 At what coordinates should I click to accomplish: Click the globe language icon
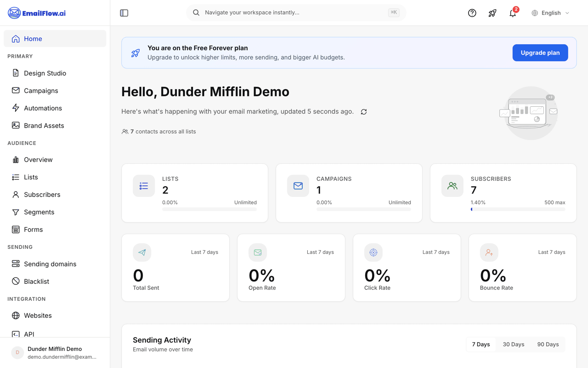[535, 13]
